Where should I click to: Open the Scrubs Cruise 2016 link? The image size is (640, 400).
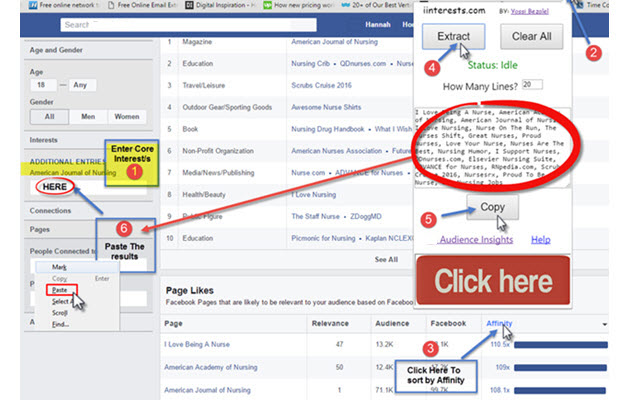[321, 85]
